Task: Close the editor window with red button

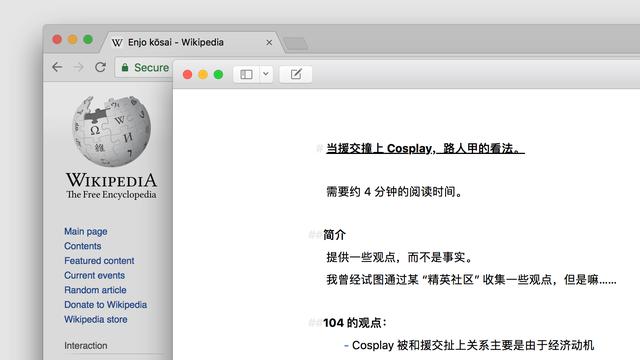Action: (187, 74)
